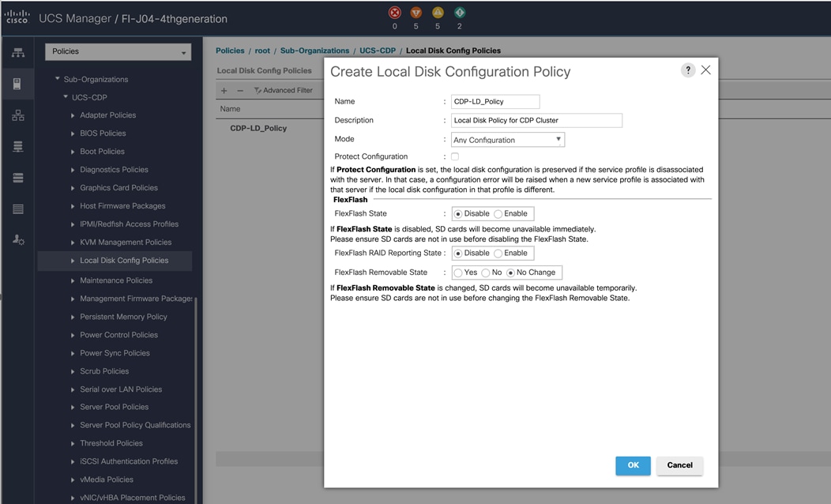
Task: Select Threshold Policies tree item
Action: tap(111, 443)
